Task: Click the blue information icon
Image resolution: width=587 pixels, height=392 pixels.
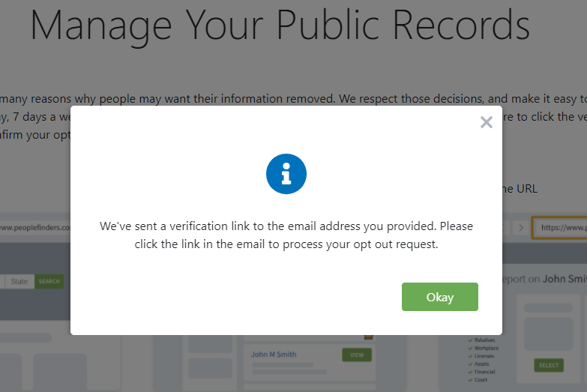Action: (286, 174)
